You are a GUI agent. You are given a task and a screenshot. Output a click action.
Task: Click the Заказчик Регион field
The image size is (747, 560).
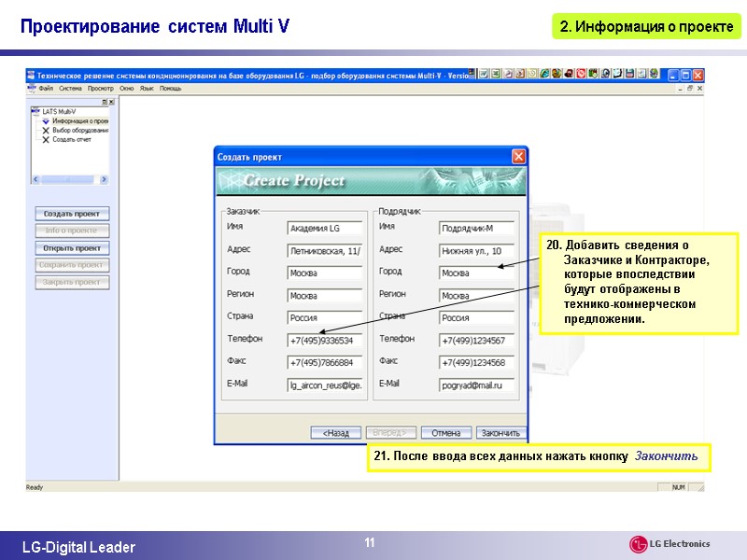click(x=325, y=296)
